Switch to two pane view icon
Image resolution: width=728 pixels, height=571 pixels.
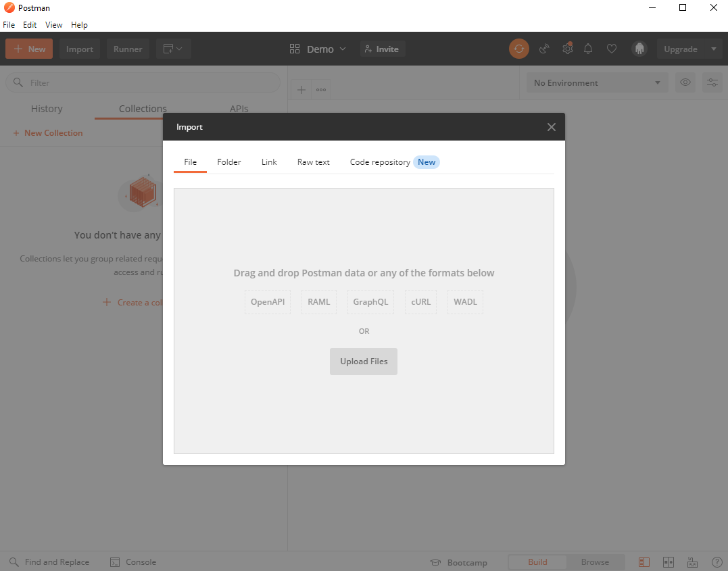668,562
